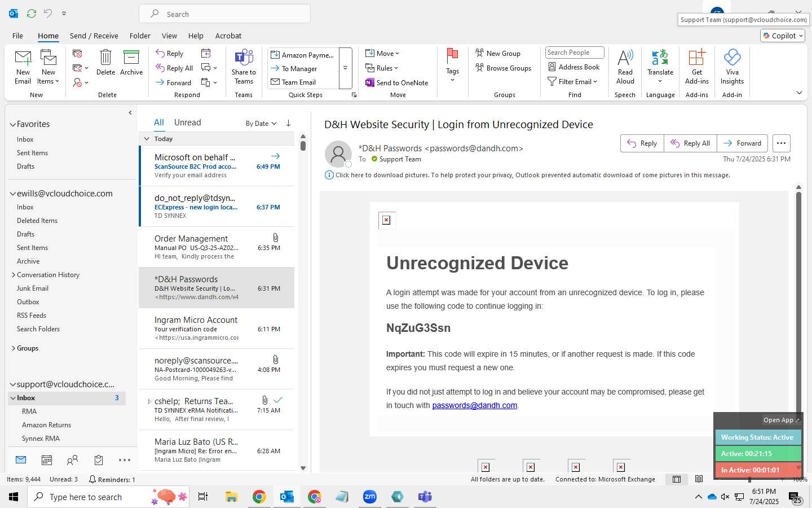The height and width of the screenshot is (508, 812).
Task: Open the Move dropdown
Action: coord(382,53)
